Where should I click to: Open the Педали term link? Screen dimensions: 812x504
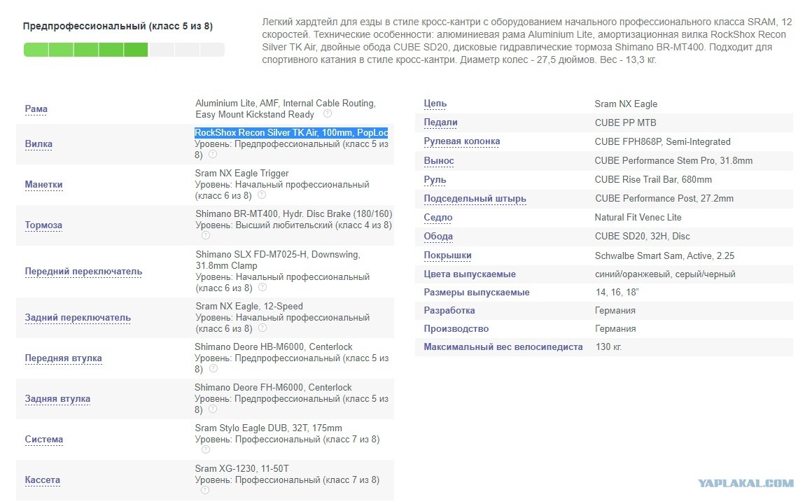tap(441, 122)
